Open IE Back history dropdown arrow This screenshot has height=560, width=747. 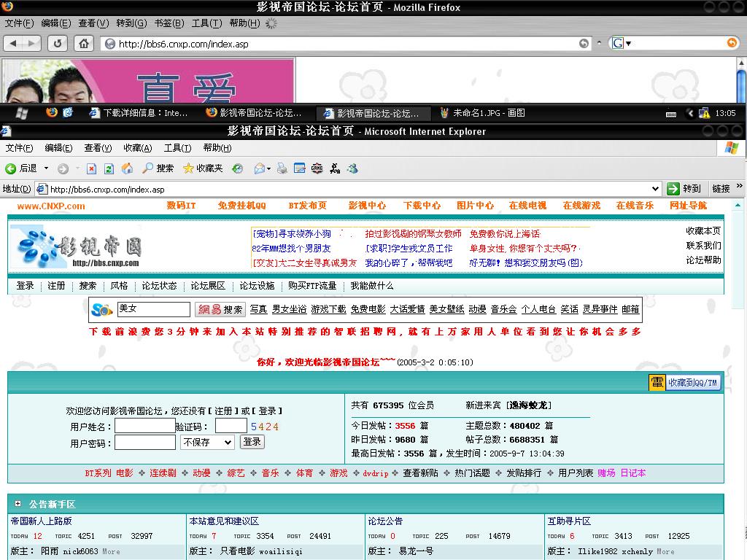pyautogui.click(x=46, y=168)
